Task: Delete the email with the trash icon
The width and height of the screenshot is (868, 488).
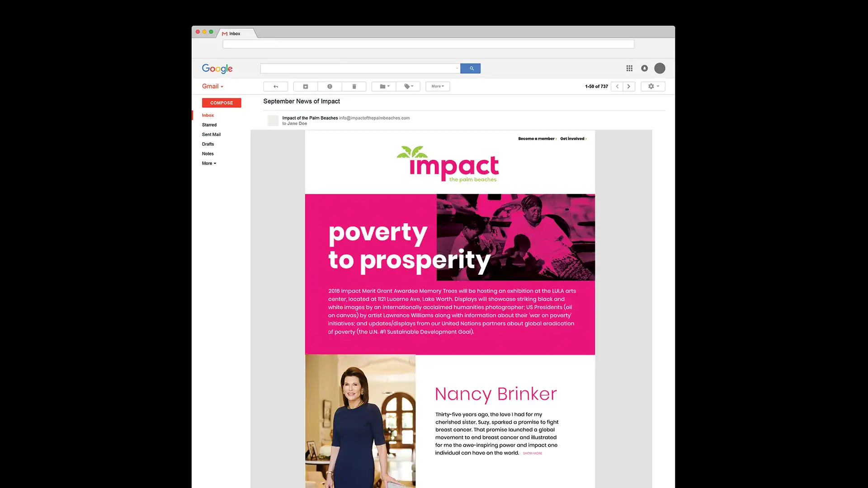Action: click(x=354, y=86)
